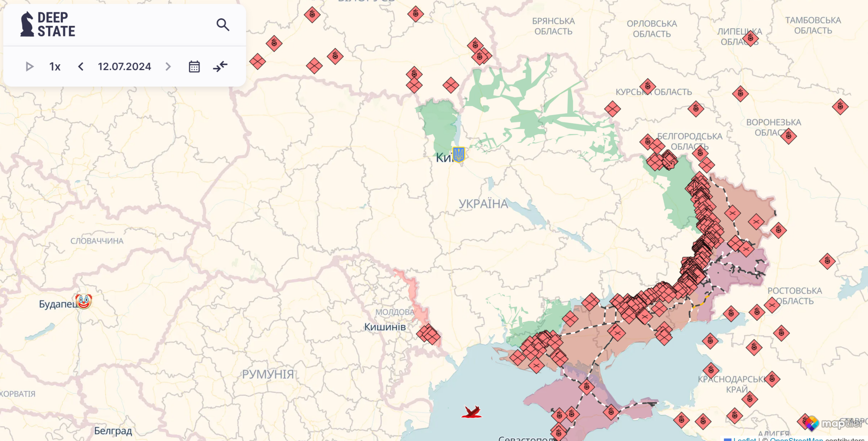This screenshot has width=868, height=441.
Task: Click the ХОРВАТІЯ country label
Action: [x=17, y=394]
